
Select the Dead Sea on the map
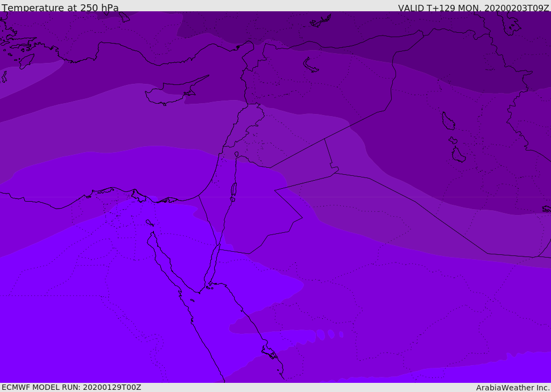(x=234, y=190)
